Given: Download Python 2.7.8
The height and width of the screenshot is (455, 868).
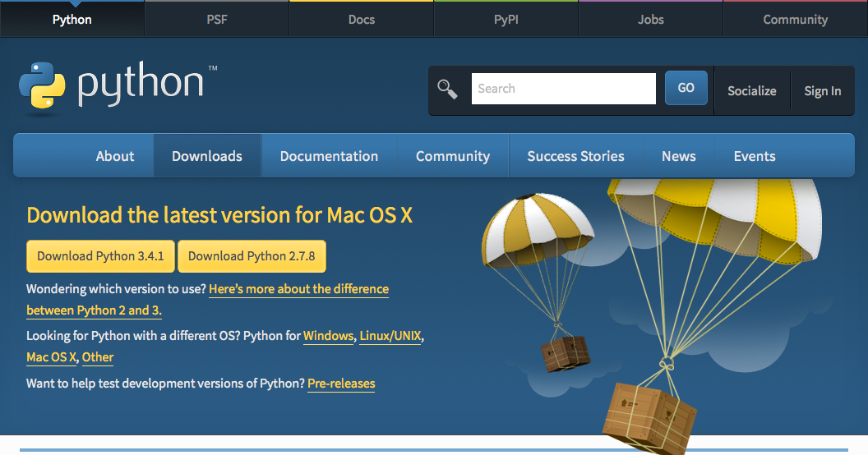Looking at the screenshot, I should [252, 256].
